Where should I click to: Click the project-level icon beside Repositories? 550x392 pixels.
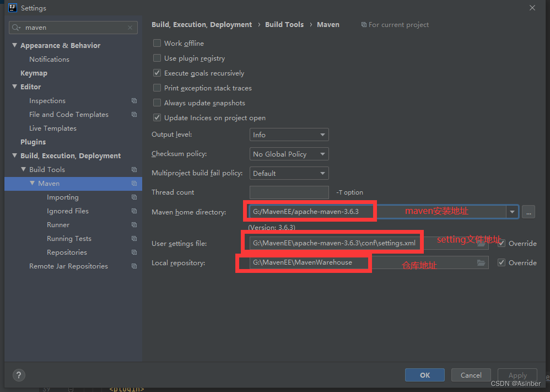point(134,253)
